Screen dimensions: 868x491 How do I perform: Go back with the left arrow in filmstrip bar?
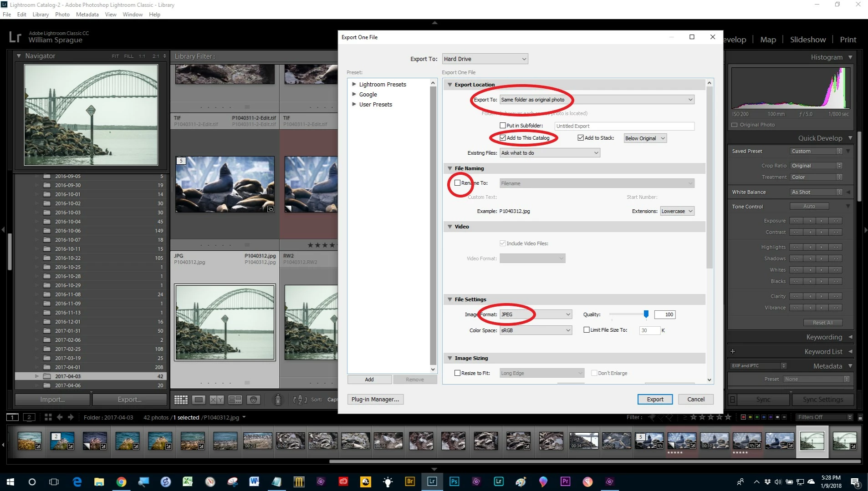coord(60,417)
